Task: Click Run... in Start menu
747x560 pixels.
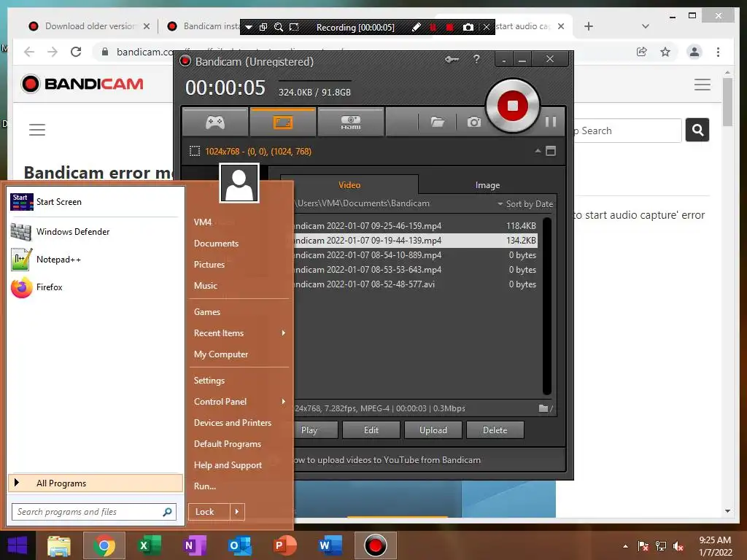Action: click(205, 486)
